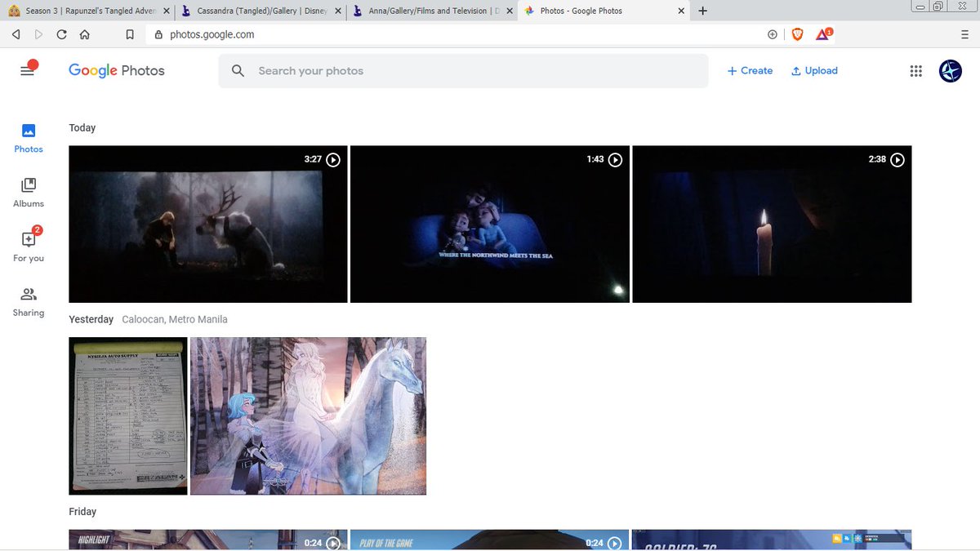Open a new browser tab

pyautogui.click(x=703, y=11)
